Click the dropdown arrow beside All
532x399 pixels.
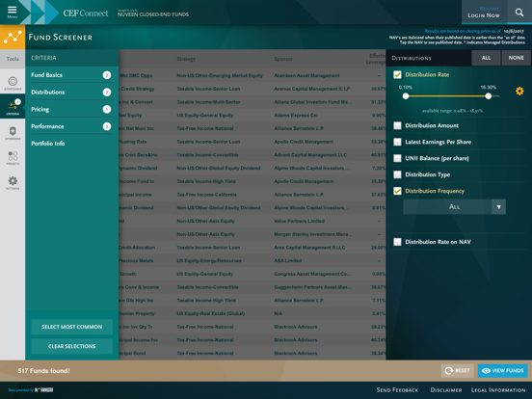499,206
